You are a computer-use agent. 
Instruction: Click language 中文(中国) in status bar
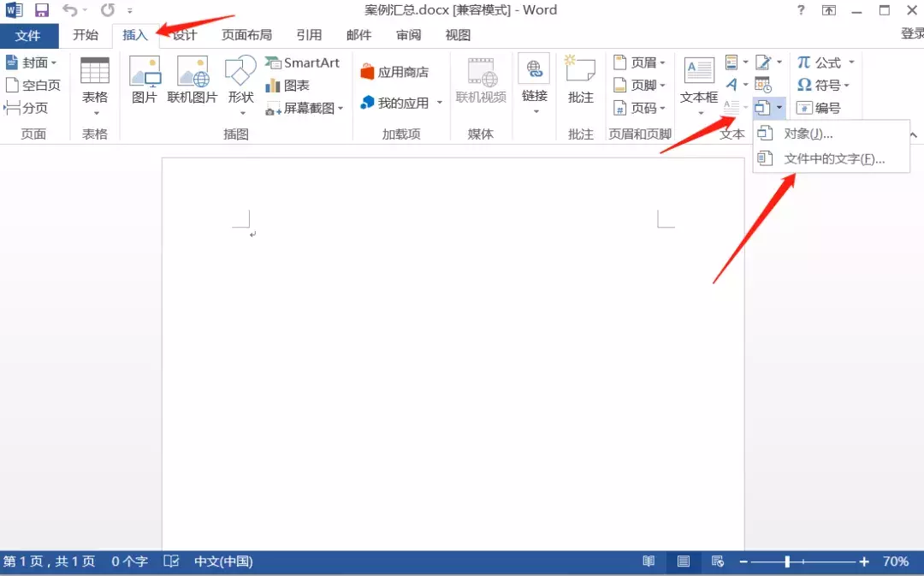(223, 561)
